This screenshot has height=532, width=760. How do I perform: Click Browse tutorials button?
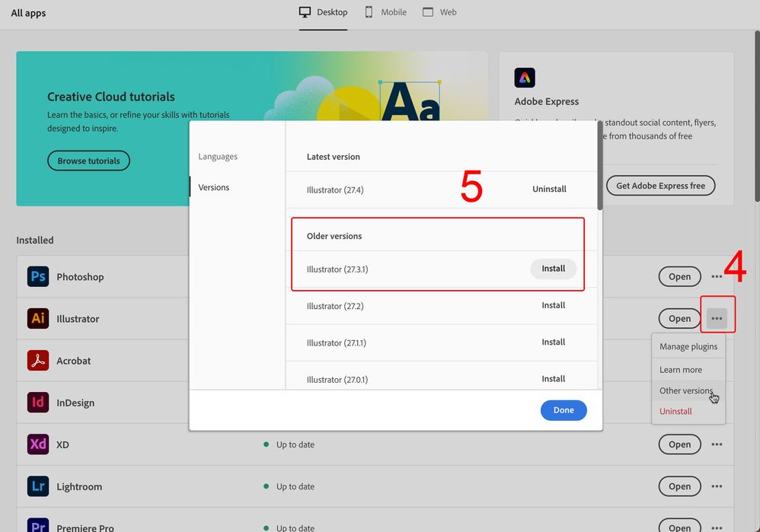(88, 161)
